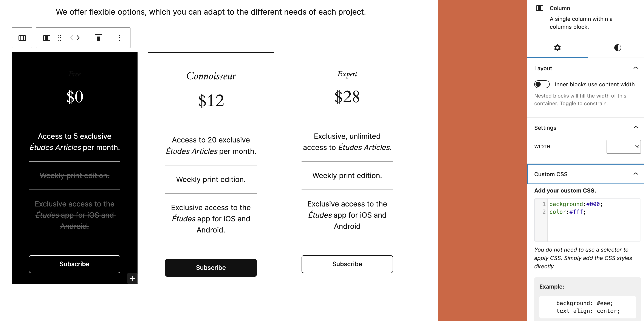This screenshot has height=321, width=644.
Task: Change the PX width unit
Action: tap(636, 147)
